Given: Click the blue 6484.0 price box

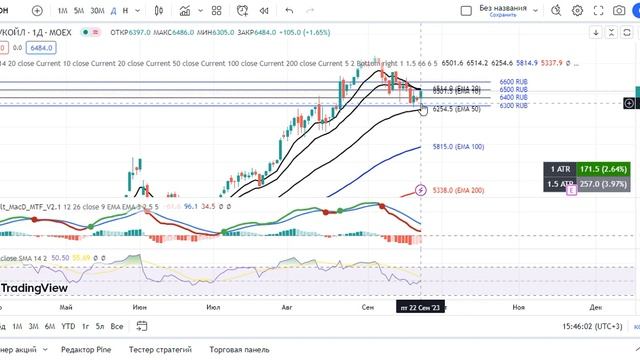Looking at the screenshot, I should pos(41,48).
